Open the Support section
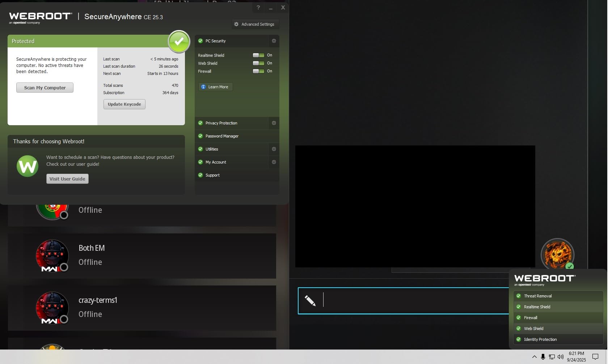The height and width of the screenshot is (364, 608). pos(237,175)
